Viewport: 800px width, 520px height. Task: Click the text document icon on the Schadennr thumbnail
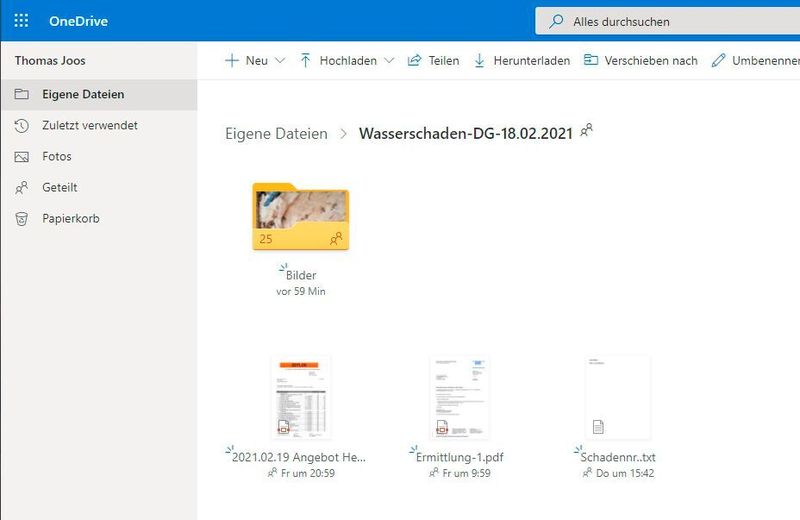tap(598, 427)
